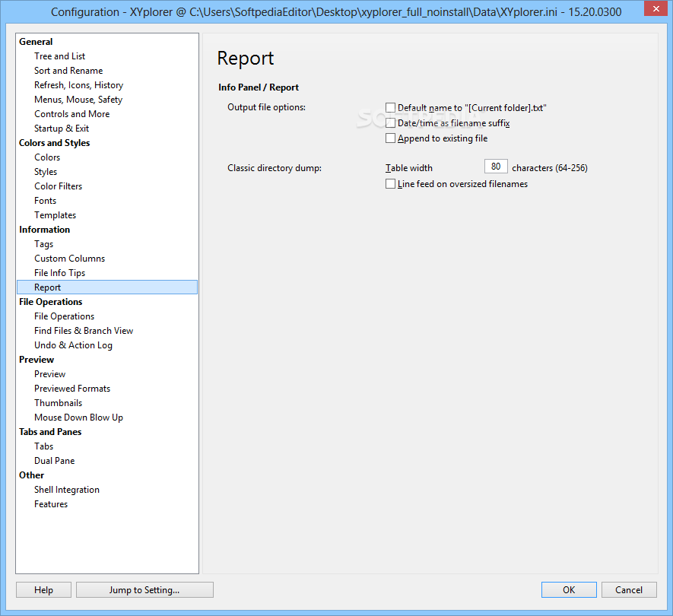Click the Output file options label
The height and width of the screenshot is (616, 673).
(267, 107)
